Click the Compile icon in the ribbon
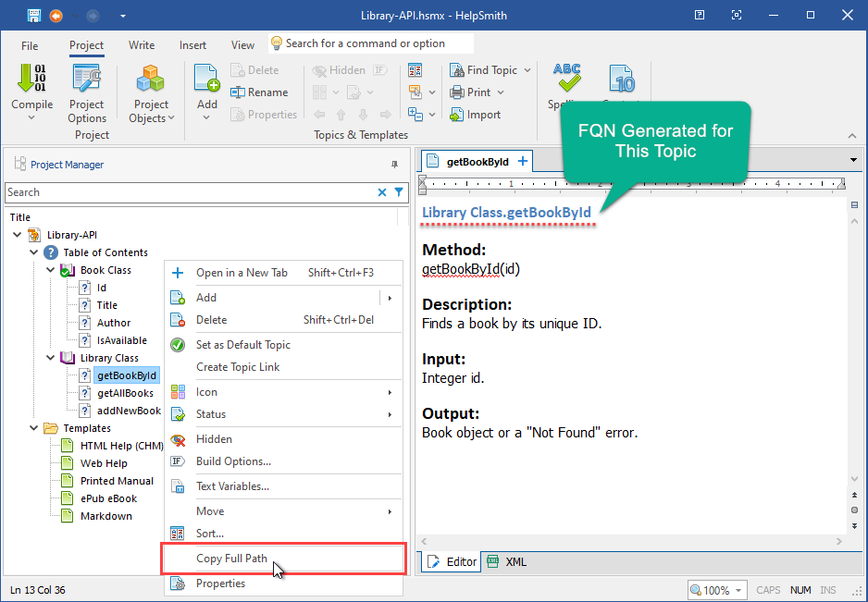 pos(31,78)
